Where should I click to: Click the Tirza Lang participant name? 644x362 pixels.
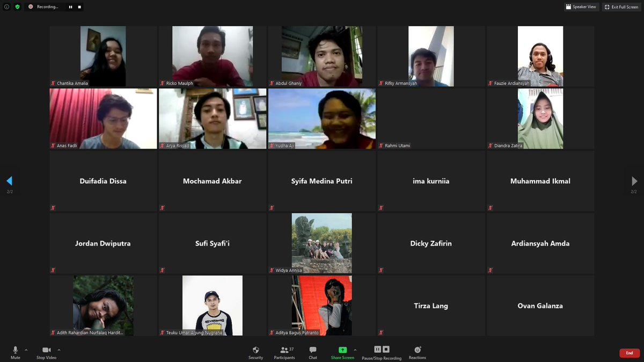point(431,306)
